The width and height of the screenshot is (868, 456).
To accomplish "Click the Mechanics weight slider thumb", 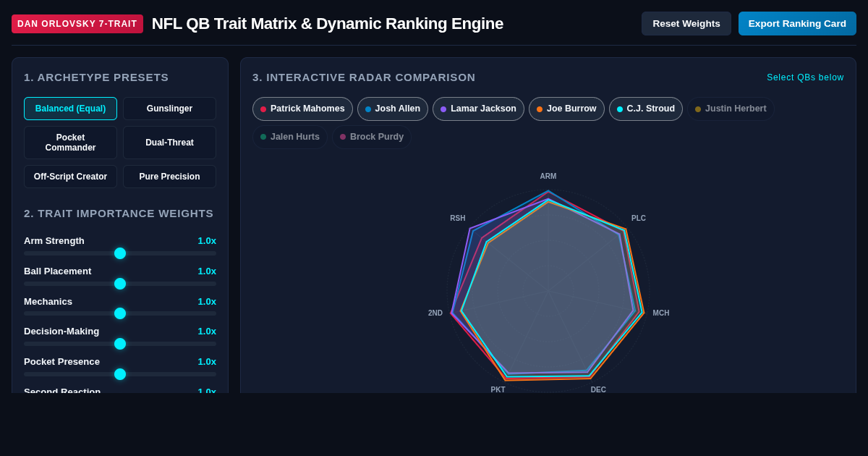I will click(x=120, y=313).
